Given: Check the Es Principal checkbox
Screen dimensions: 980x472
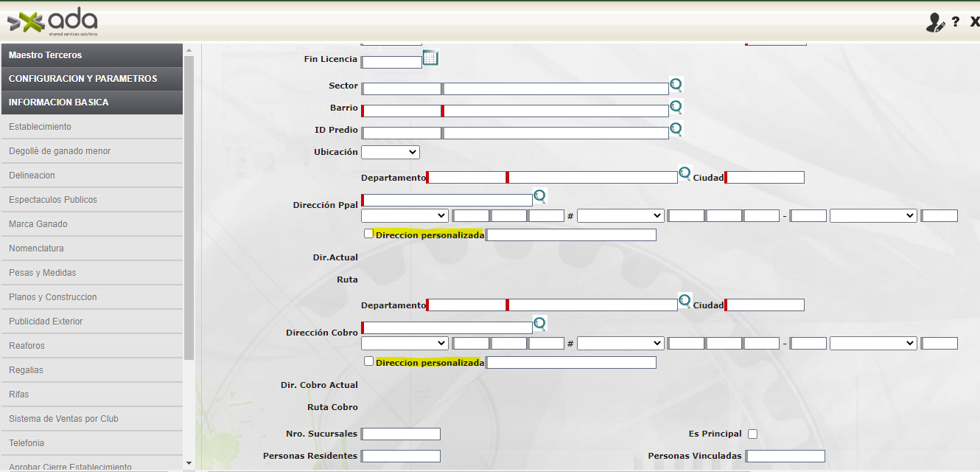Looking at the screenshot, I should pos(752,434).
